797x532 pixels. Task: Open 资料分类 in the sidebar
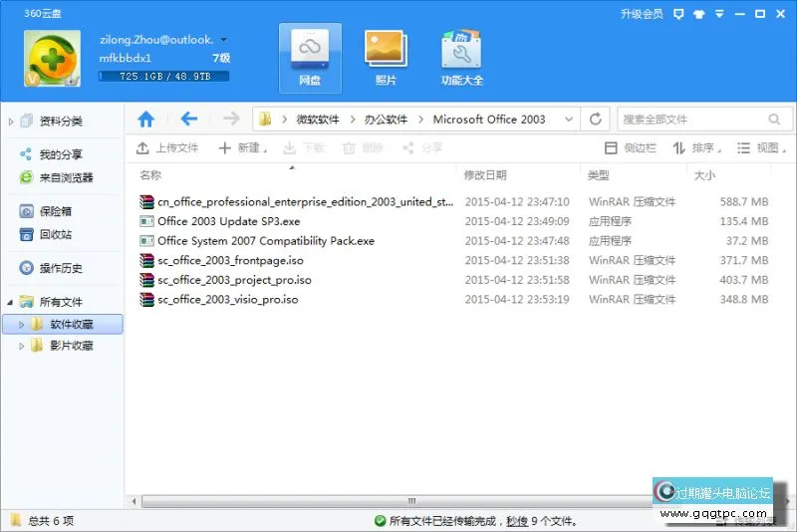coord(61,121)
